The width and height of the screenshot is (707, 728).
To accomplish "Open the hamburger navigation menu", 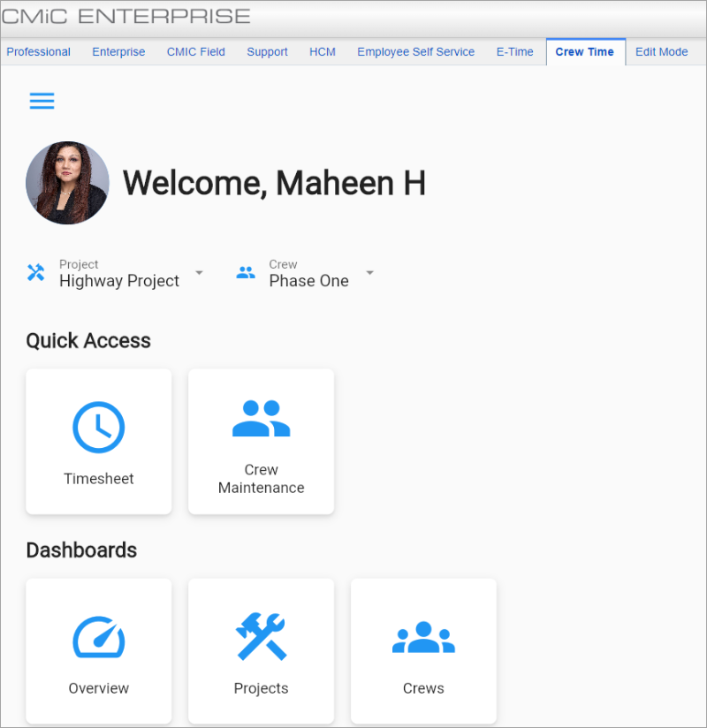I will [42, 101].
